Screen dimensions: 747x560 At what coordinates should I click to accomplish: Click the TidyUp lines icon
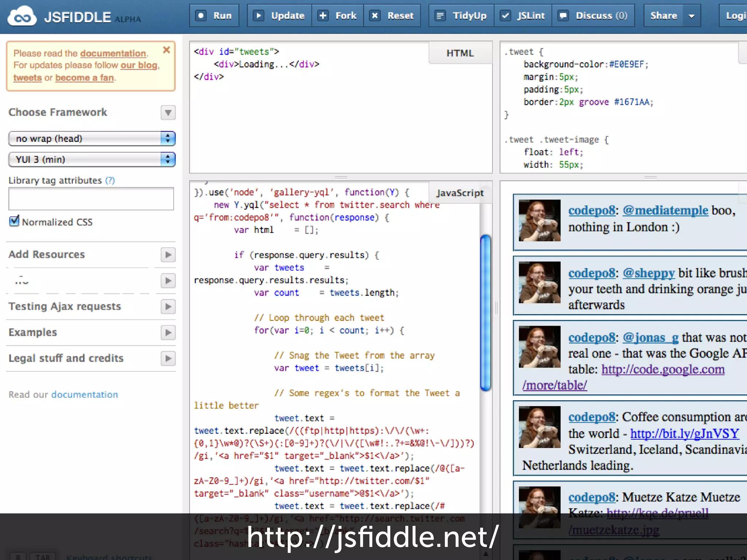tap(440, 16)
